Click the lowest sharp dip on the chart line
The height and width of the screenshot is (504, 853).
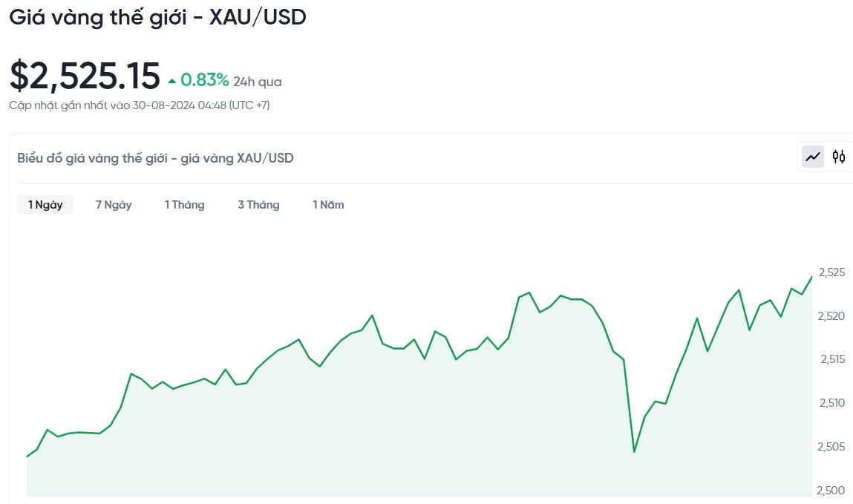(x=634, y=451)
